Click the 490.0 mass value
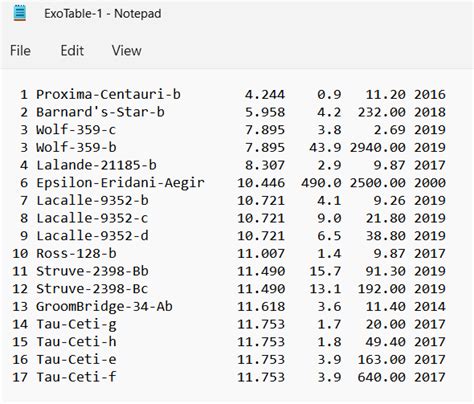The width and height of the screenshot is (474, 404). tap(321, 183)
